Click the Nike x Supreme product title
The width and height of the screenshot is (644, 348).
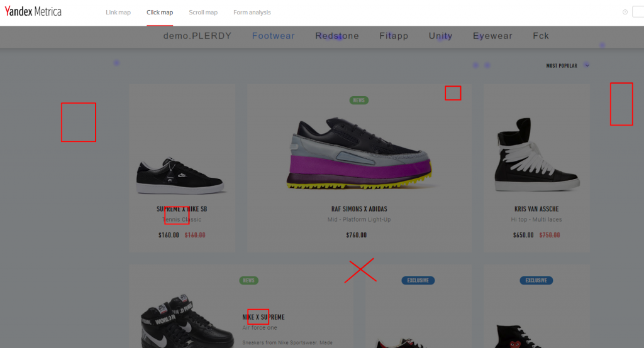264,317
